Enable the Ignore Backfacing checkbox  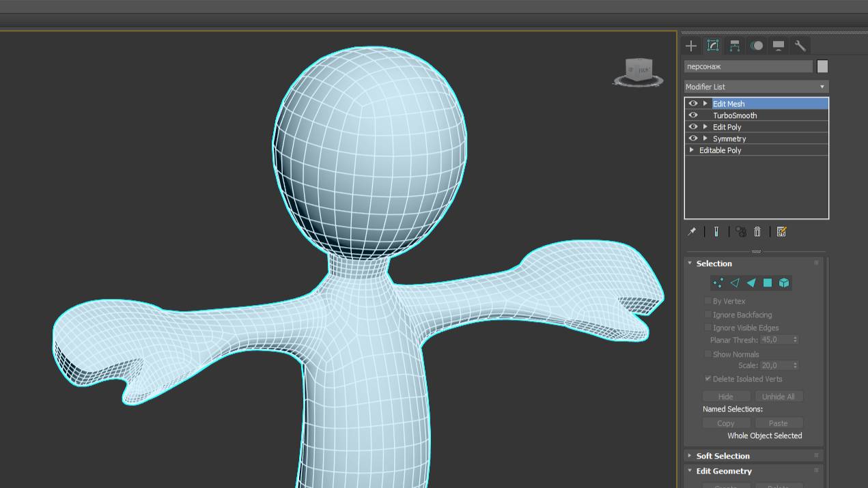[x=708, y=314]
